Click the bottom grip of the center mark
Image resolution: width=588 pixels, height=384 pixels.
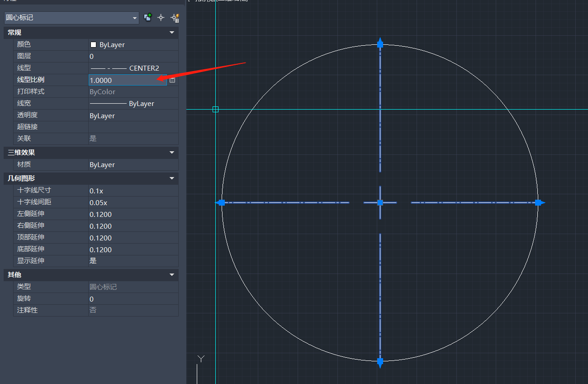(380, 361)
